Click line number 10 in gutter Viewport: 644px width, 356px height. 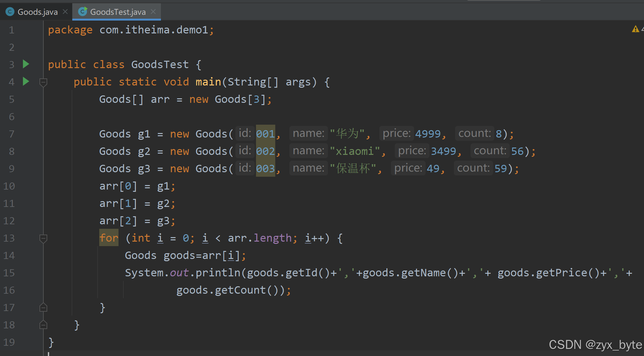9,186
